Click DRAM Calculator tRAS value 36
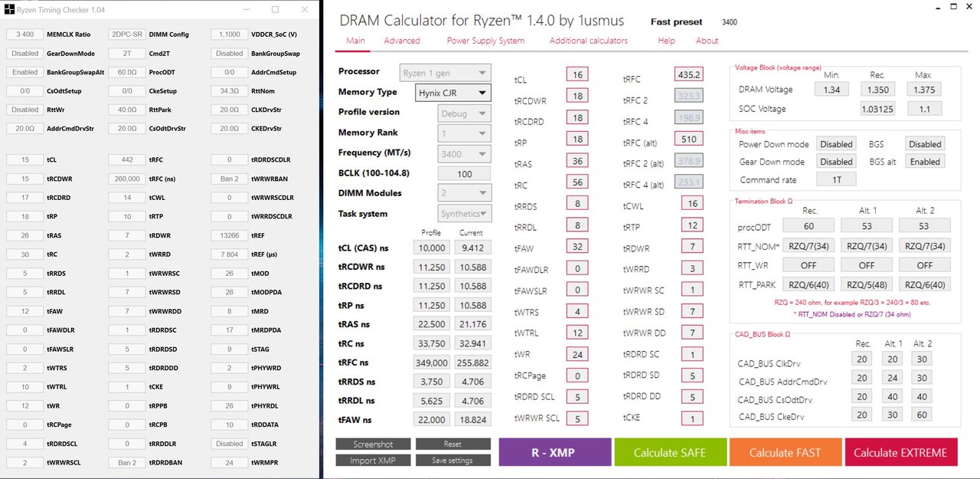This screenshot has width=980, height=479. click(577, 161)
